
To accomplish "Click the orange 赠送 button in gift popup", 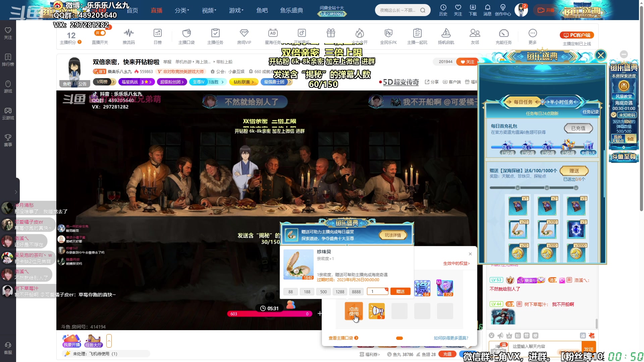I will [400, 292].
